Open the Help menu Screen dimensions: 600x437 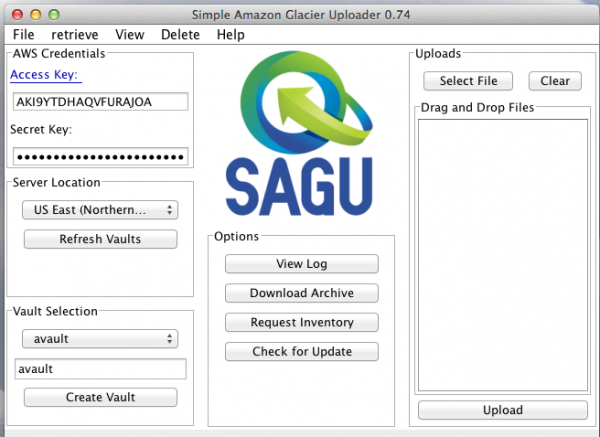230,34
